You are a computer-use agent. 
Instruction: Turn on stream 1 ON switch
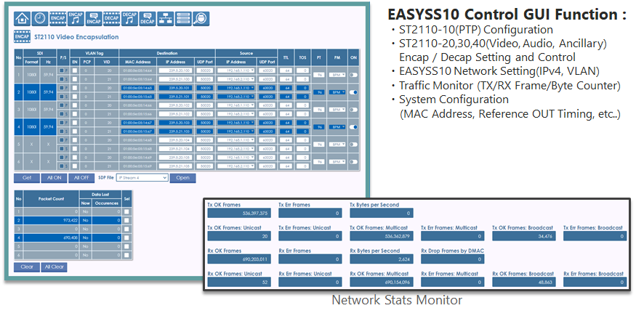pos(353,75)
